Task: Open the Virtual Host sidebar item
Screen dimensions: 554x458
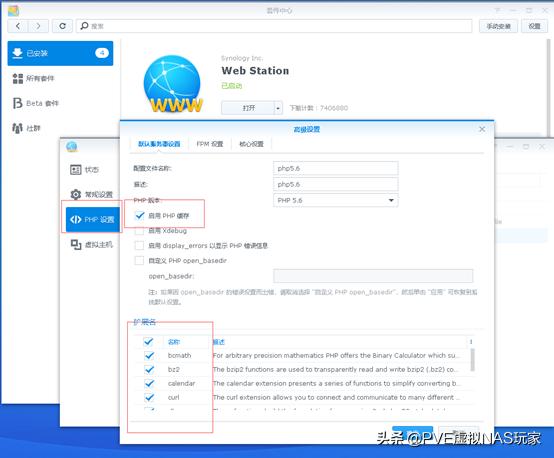Action: click(x=92, y=244)
